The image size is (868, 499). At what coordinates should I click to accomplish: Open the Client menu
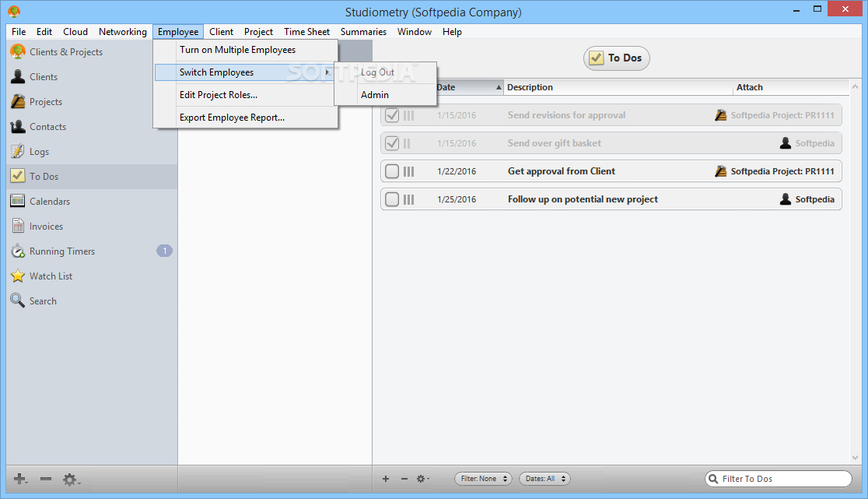click(x=221, y=32)
